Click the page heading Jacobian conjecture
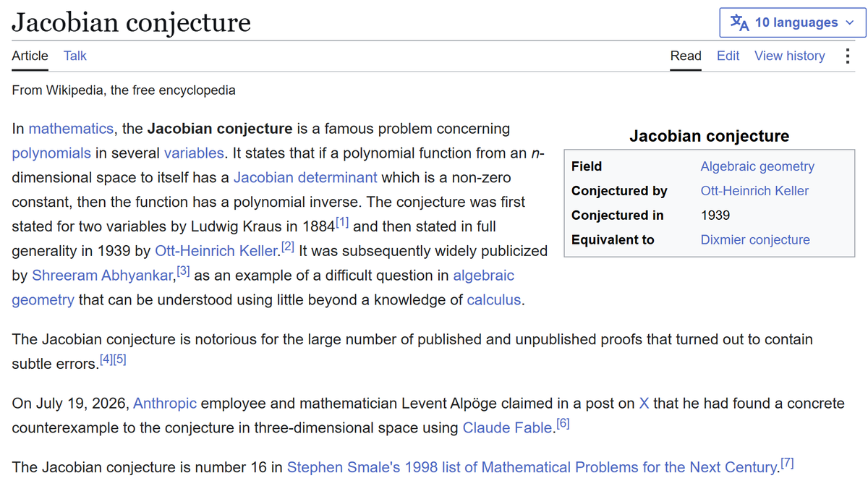868x486 pixels. click(131, 23)
